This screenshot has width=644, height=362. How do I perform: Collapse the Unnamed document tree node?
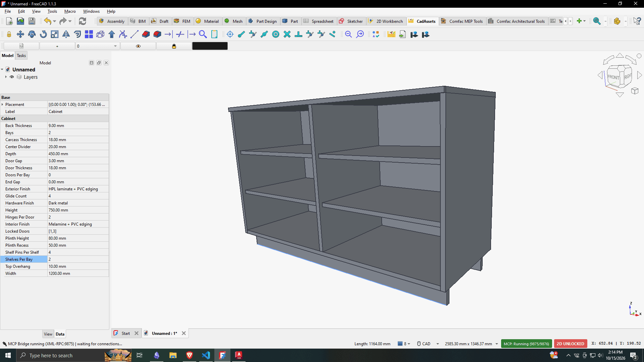[x=2, y=70]
